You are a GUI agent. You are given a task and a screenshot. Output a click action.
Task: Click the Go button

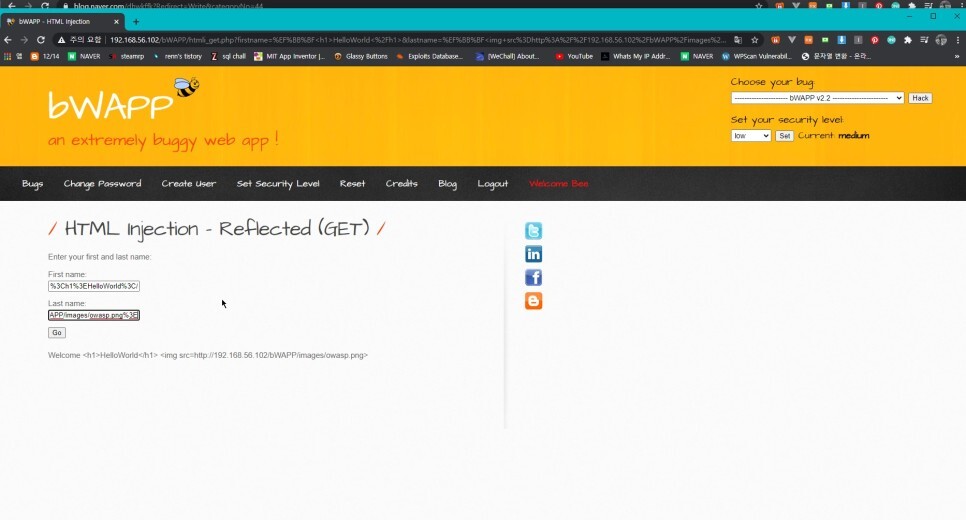(57, 333)
